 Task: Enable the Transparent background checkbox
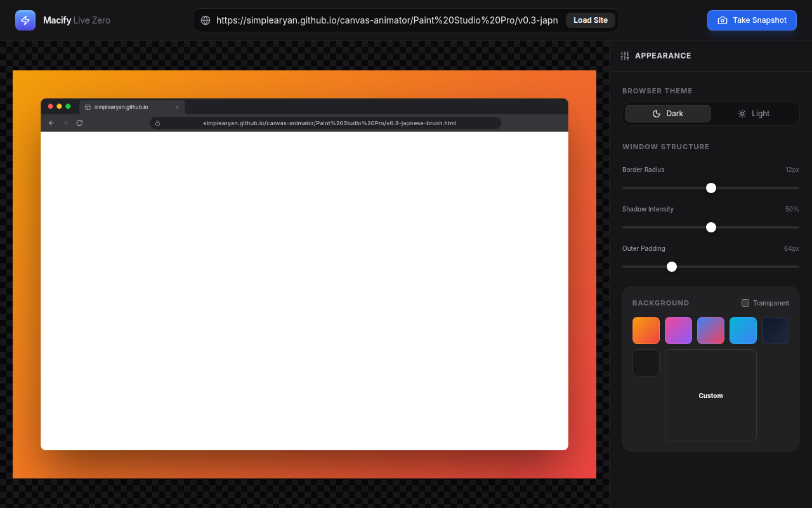[745, 303]
